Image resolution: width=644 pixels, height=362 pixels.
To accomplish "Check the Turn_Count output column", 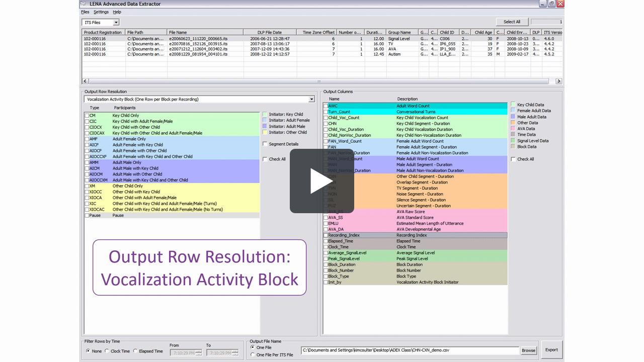I will [326, 112].
